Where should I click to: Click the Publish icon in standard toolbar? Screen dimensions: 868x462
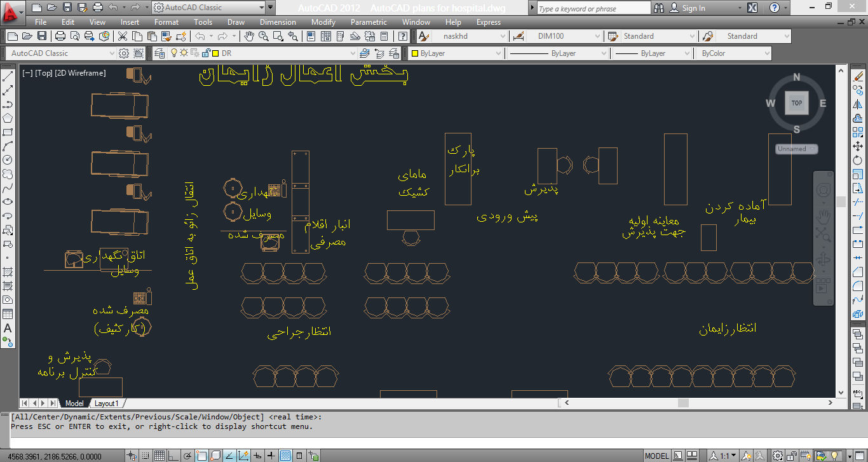click(x=90, y=36)
